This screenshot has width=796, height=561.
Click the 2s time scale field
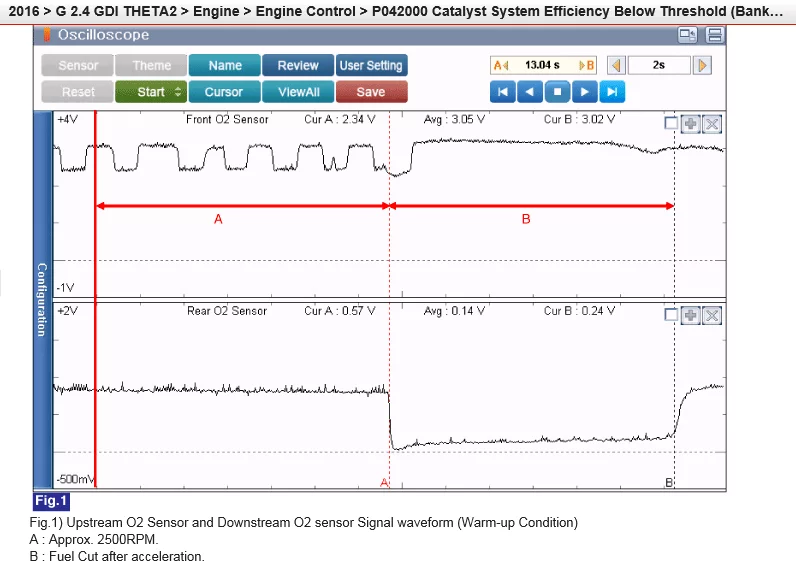click(x=659, y=65)
